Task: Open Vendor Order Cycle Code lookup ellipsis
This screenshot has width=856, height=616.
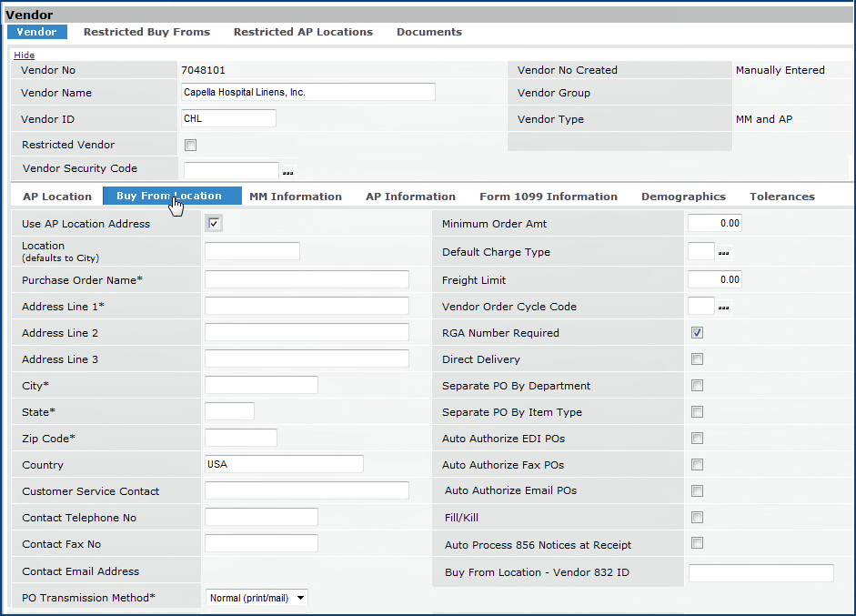Action: 724,308
